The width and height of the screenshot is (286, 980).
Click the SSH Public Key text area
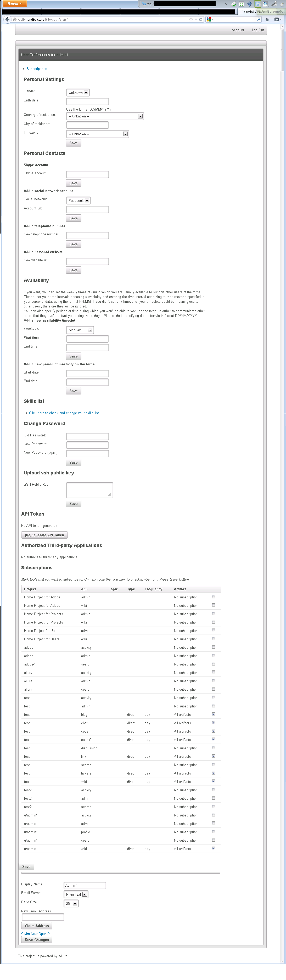89,490
